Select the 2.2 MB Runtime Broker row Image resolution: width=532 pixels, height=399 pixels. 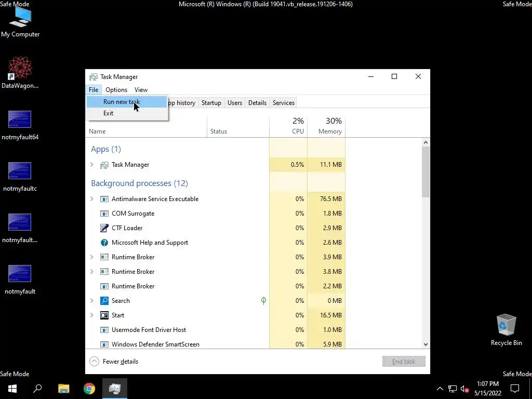215,286
